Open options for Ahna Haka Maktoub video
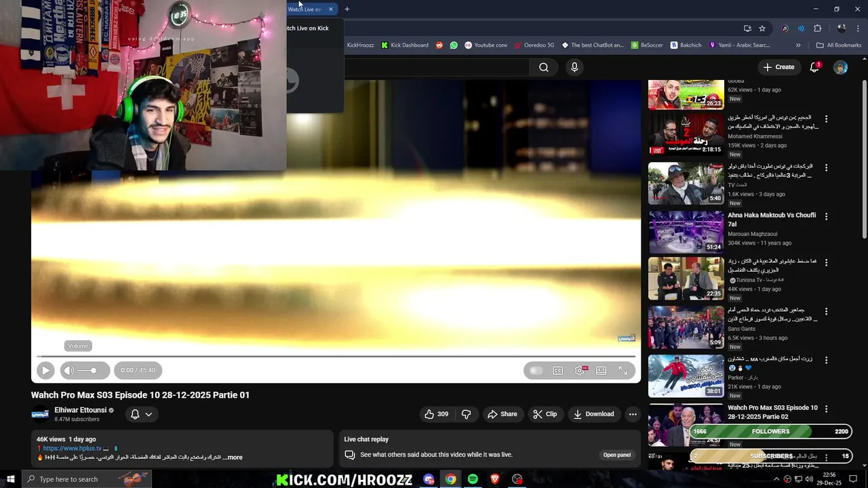The width and height of the screenshot is (868, 488). coord(826,216)
